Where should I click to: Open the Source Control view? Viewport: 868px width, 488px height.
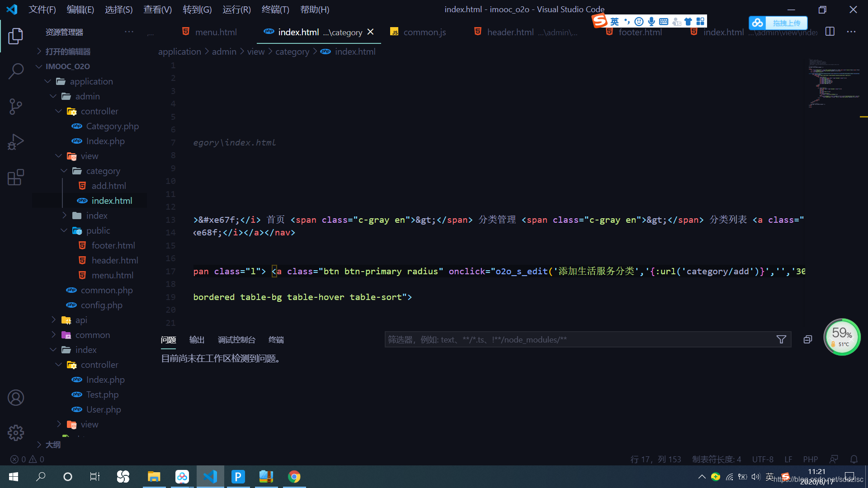click(16, 106)
